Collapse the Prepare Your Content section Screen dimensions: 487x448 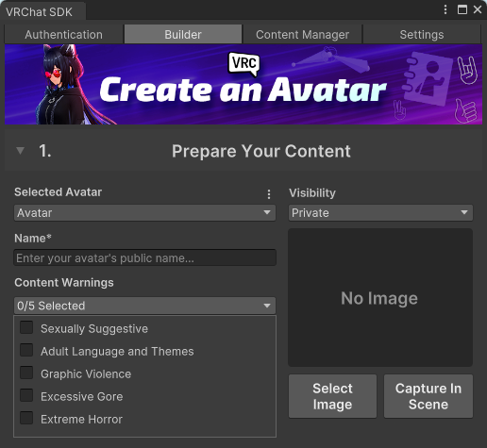tap(20, 151)
